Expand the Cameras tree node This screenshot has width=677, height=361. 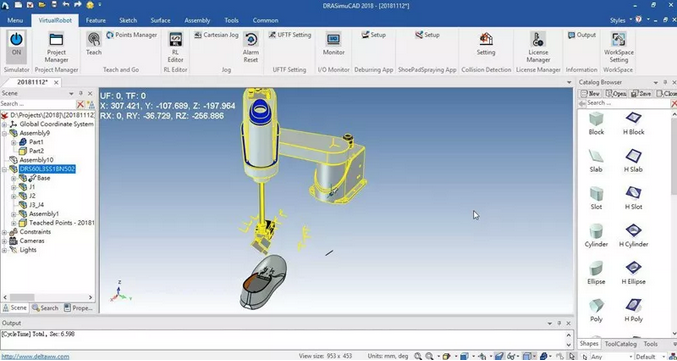[5, 241]
